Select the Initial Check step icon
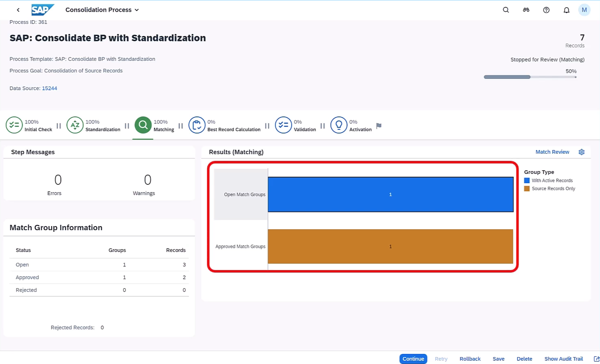Viewport: 600px width, 364px height. [x=14, y=125]
